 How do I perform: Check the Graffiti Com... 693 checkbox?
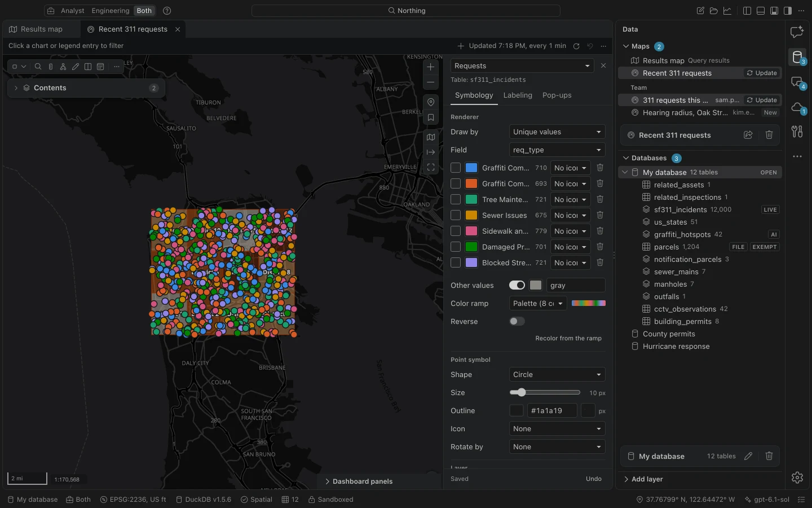tap(456, 183)
